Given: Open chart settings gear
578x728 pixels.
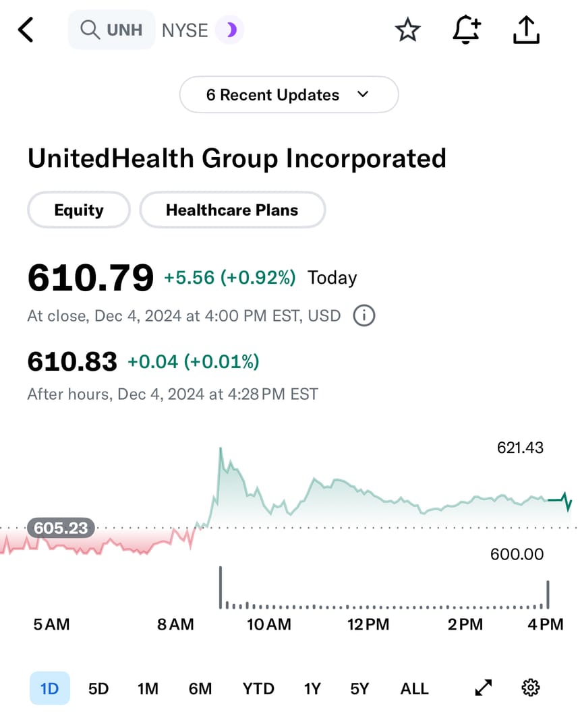Looking at the screenshot, I should [531, 688].
